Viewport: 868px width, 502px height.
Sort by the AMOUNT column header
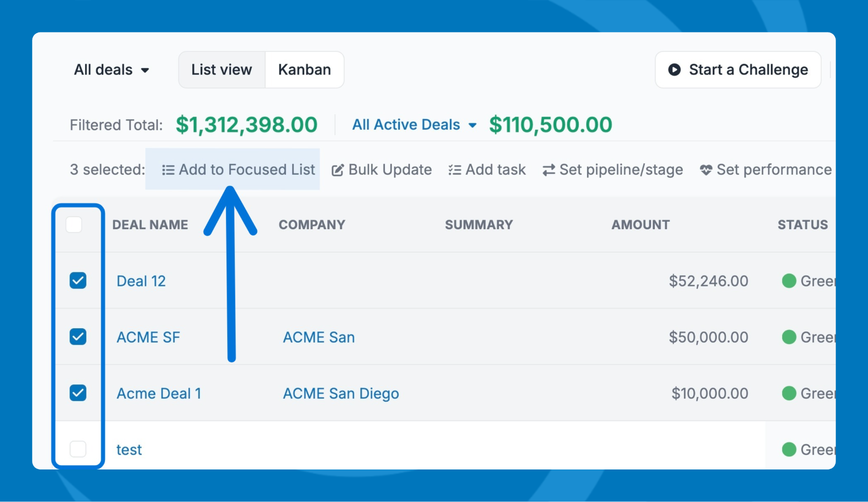tap(640, 225)
